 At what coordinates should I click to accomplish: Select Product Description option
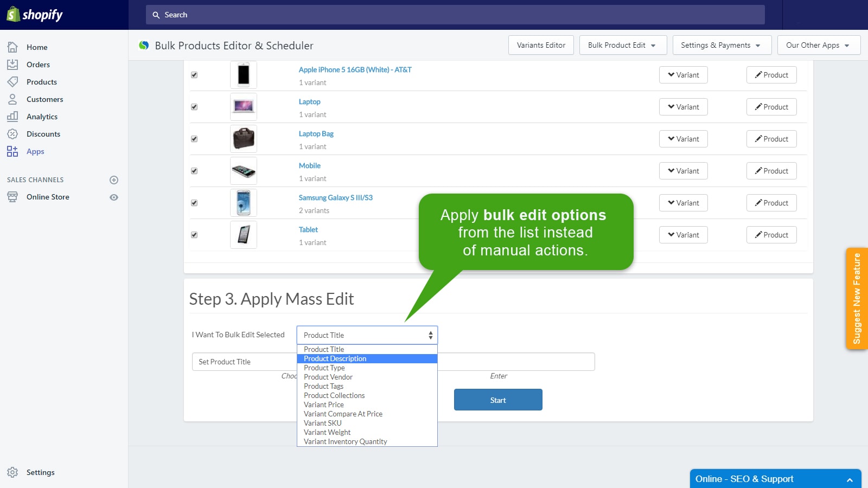coord(367,358)
